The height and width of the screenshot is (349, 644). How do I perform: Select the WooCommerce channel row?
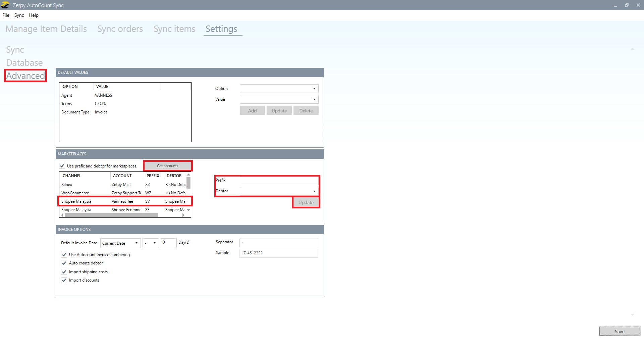(123, 193)
